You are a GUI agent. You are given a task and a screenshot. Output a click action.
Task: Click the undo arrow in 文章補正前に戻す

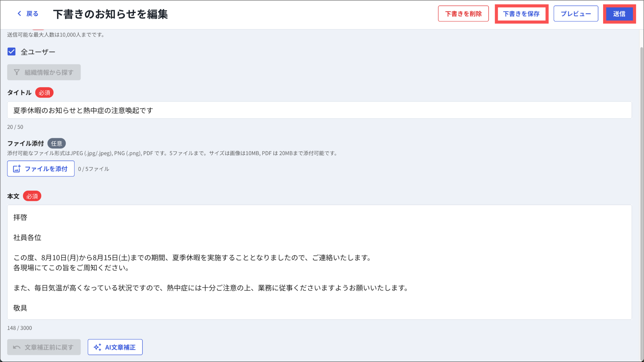click(17, 347)
